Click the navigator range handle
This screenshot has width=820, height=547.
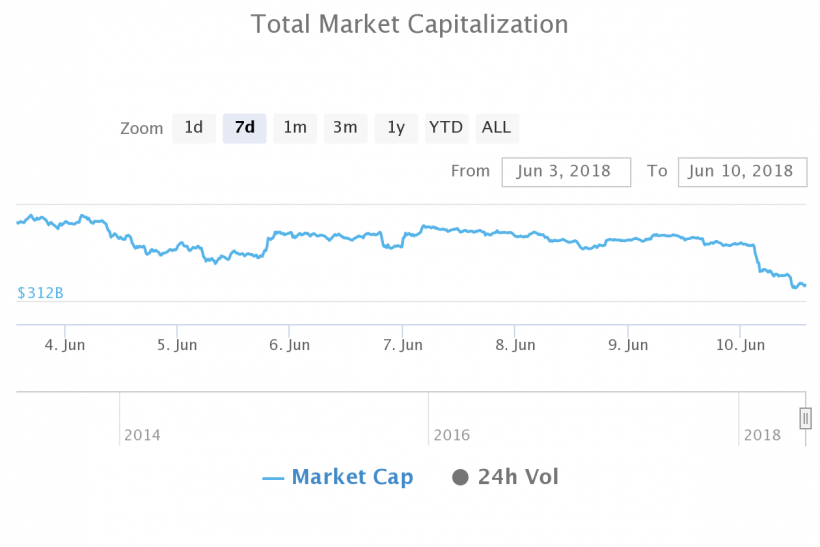(805, 417)
